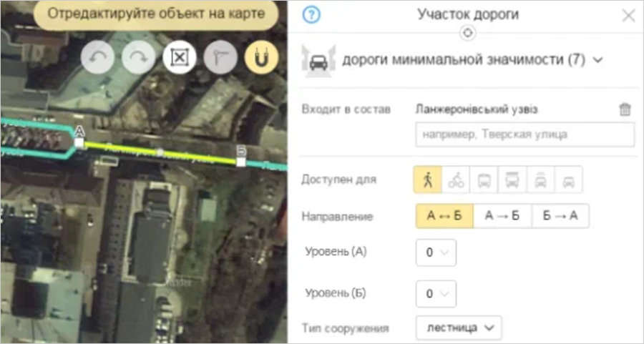
Task: Open the blue help question mark
Action: [x=311, y=15]
